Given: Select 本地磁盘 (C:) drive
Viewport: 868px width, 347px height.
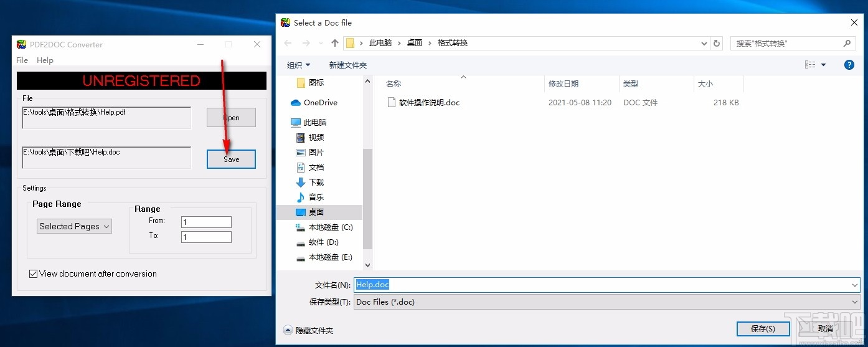Looking at the screenshot, I should [324, 227].
